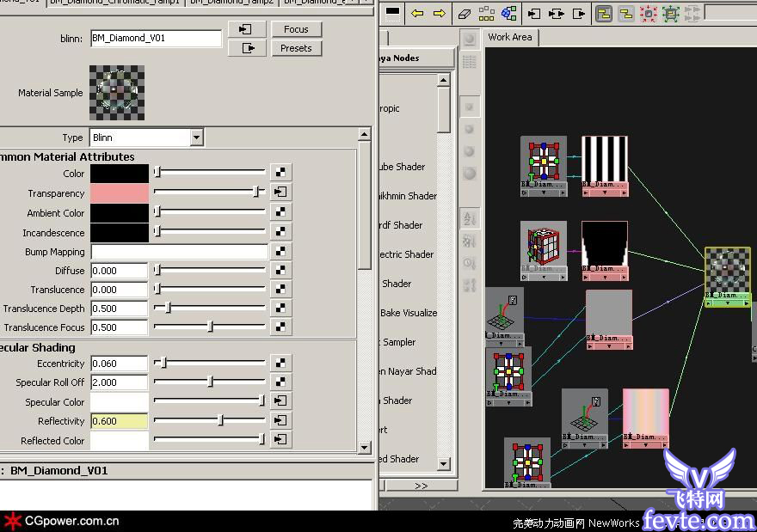
Task: Open the map button for Ambient Color
Action: 280,211
